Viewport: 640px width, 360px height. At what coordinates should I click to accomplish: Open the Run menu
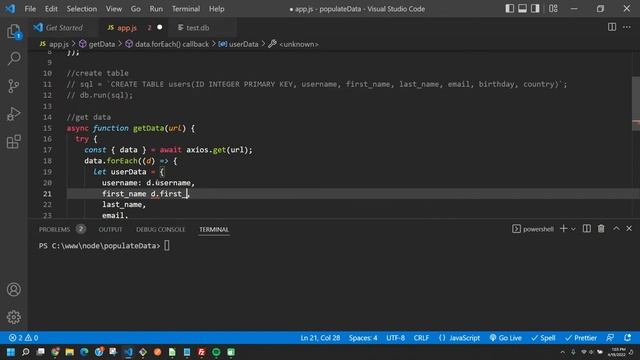156,9
